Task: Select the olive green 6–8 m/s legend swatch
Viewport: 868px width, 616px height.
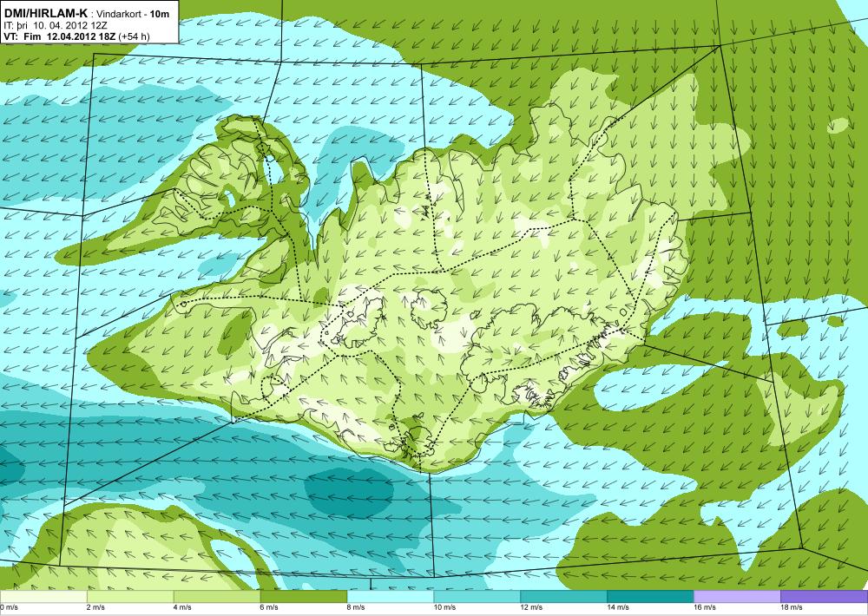Action: pos(303,597)
